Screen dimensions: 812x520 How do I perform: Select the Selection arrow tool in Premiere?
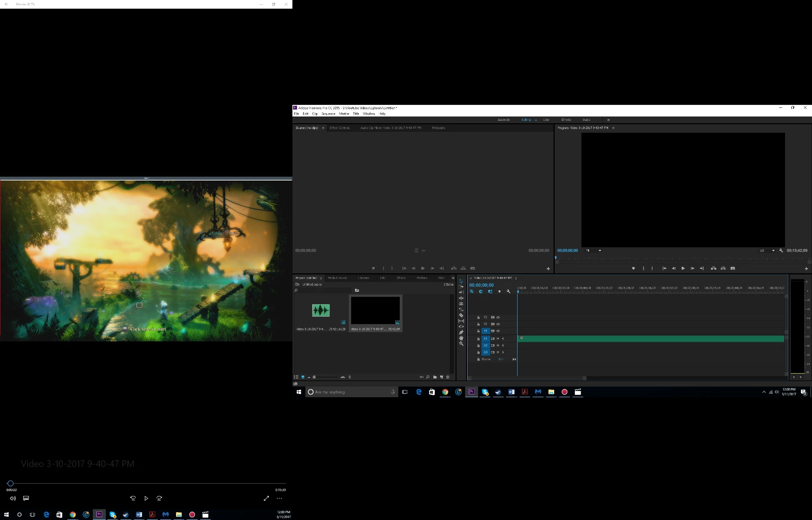[461, 281]
